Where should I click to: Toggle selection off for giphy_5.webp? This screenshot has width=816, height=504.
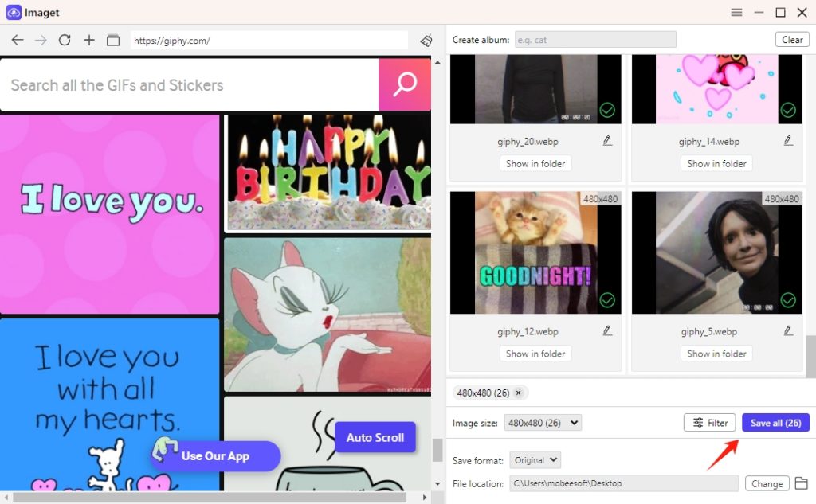[x=788, y=301]
